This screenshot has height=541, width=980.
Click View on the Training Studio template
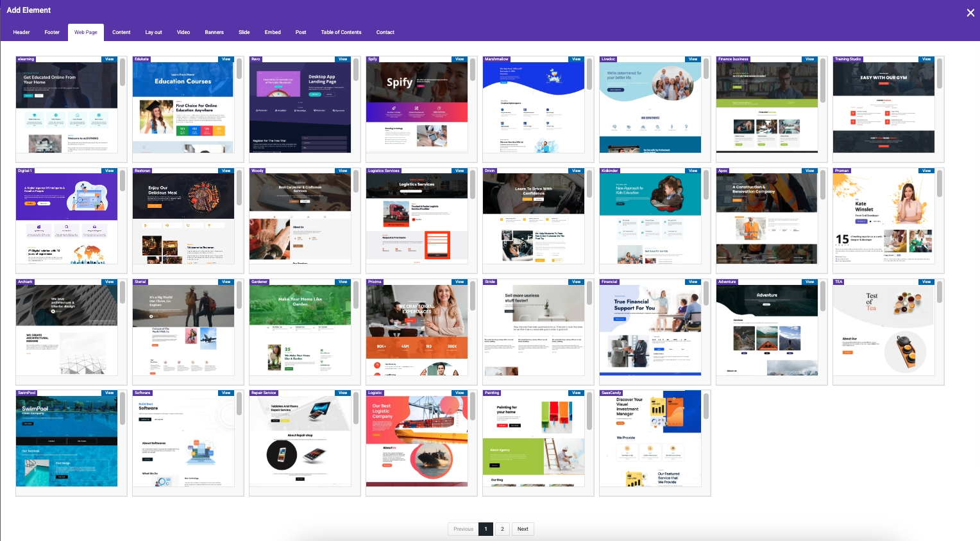926,59
